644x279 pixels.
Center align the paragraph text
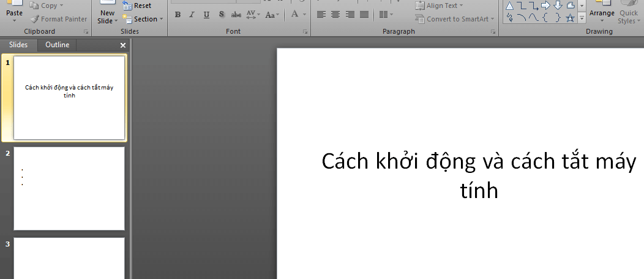tap(335, 15)
